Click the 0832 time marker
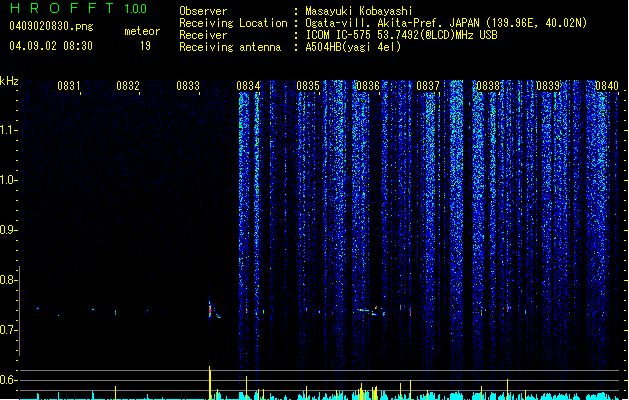Viewport: 629px width, 400px height. coord(128,86)
